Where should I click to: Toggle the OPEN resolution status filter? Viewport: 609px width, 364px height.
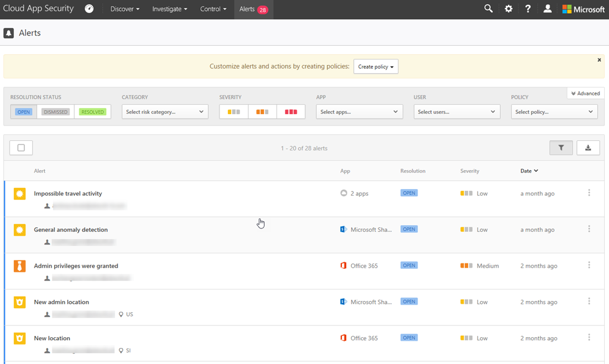[x=24, y=112]
